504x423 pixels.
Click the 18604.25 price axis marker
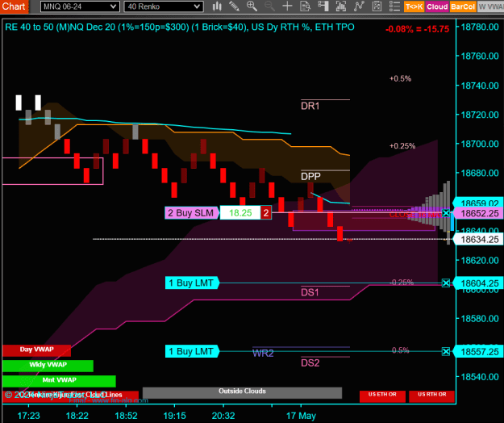(x=478, y=283)
